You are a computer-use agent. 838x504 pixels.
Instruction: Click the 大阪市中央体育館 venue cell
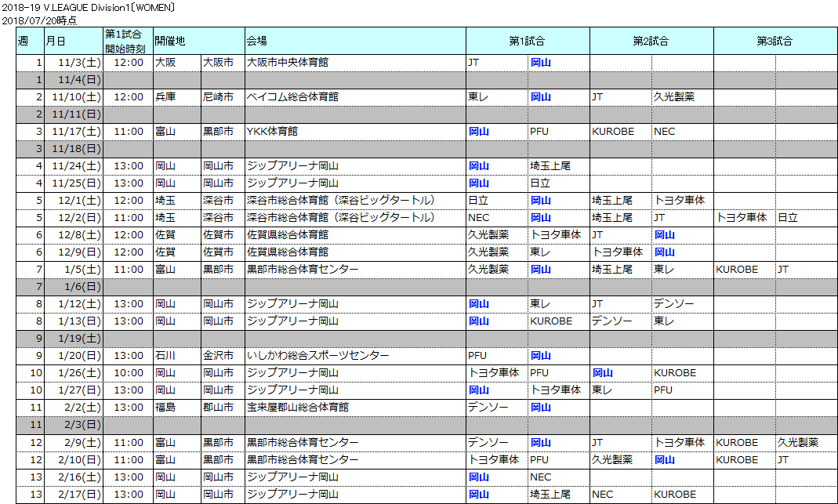coord(288,63)
